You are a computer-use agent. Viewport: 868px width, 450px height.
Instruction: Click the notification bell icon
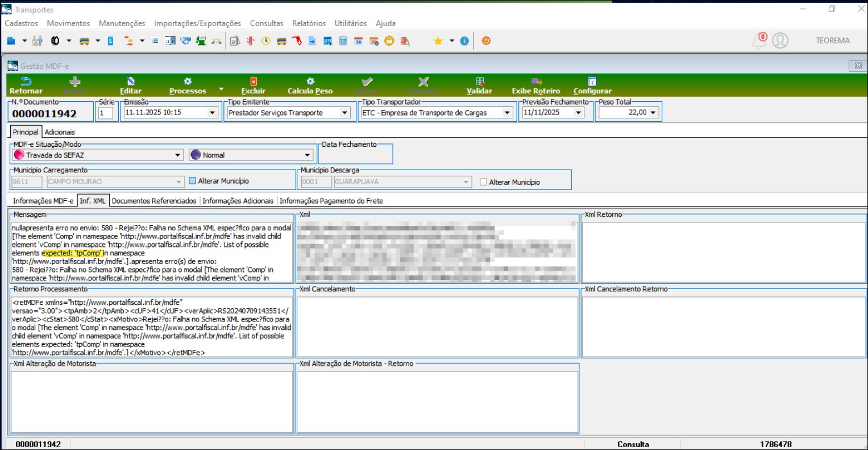click(x=759, y=41)
